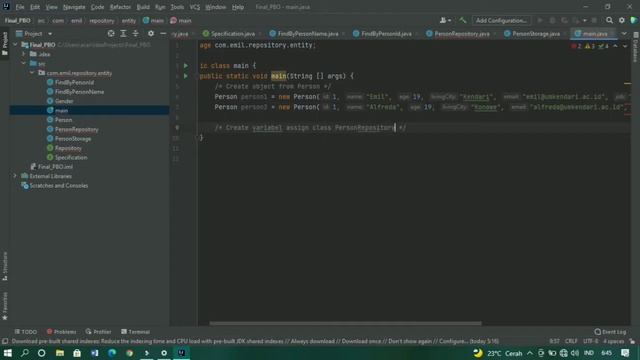The height and width of the screenshot is (360, 640).
Task: Click next highlighted error arrow
Action: [625, 46]
